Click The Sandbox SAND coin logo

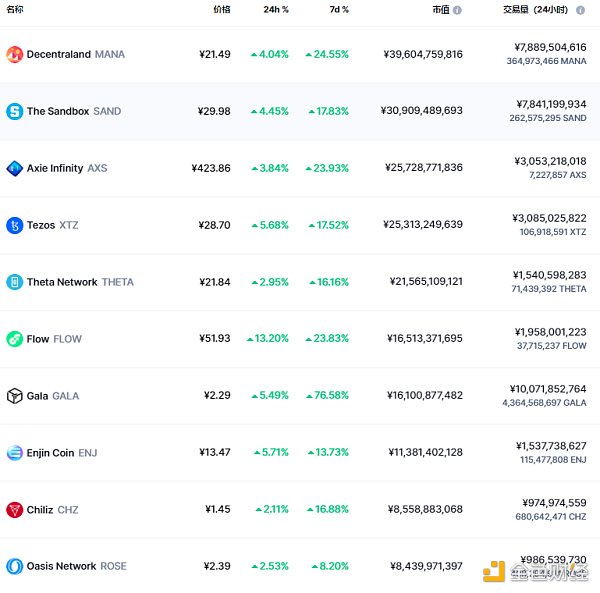14,111
